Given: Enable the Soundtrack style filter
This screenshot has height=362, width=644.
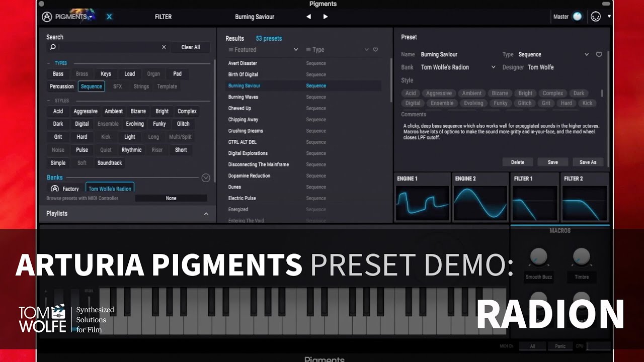Looking at the screenshot, I should (x=110, y=163).
